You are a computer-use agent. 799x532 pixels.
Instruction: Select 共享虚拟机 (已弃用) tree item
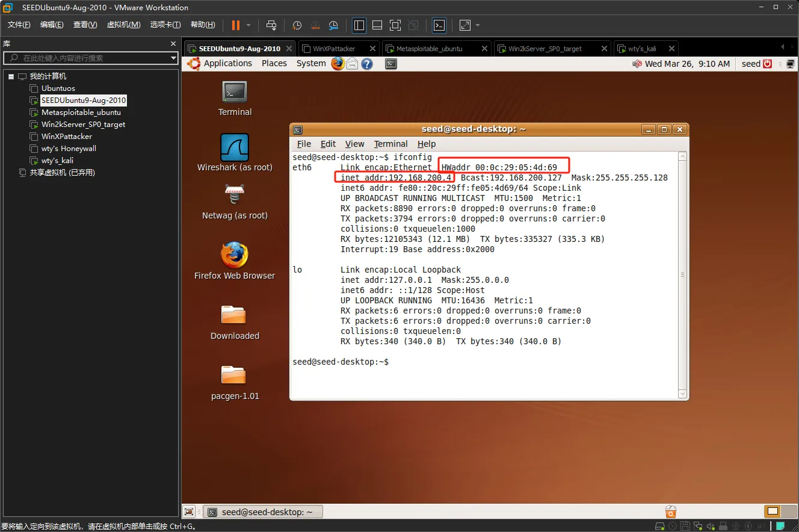(x=63, y=173)
